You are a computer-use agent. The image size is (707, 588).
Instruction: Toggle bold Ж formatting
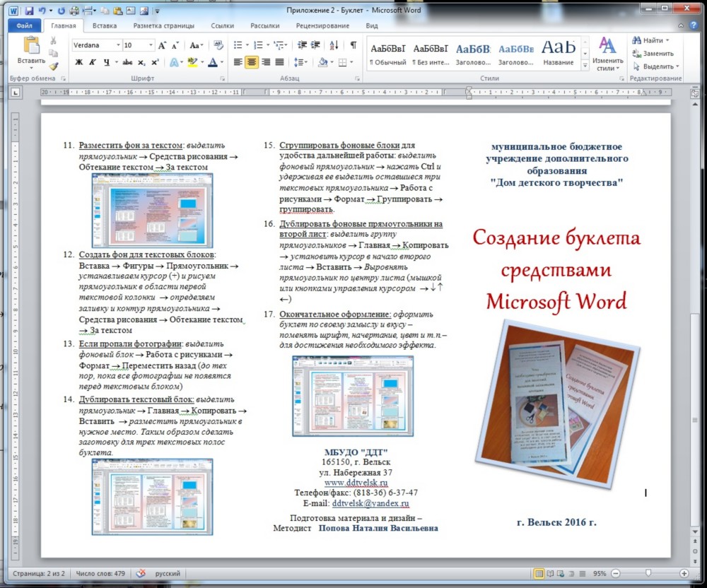click(x=79, y=62)
